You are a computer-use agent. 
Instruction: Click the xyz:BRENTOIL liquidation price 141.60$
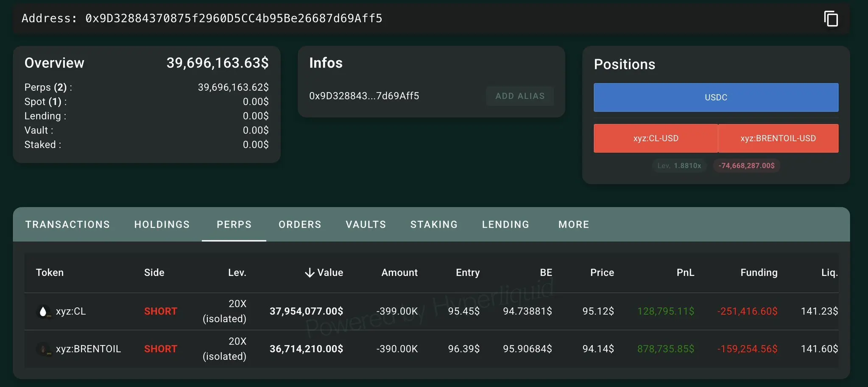819,349
